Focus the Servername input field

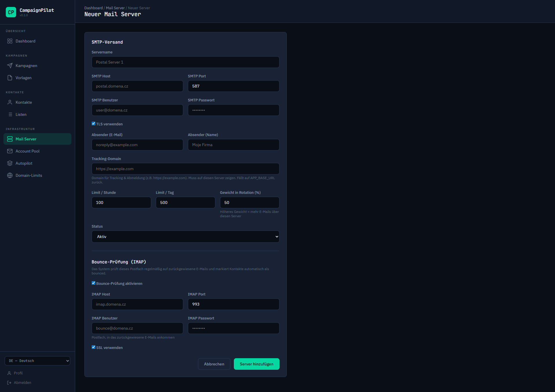click(186, 62)
